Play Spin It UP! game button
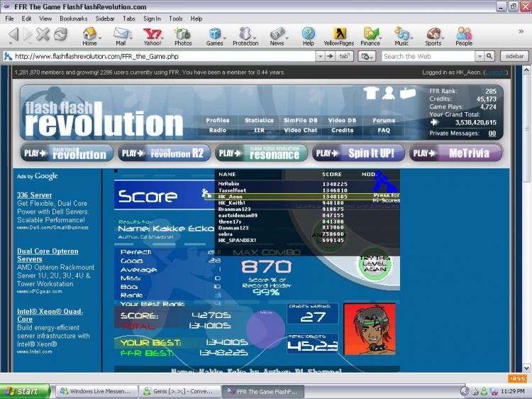The image size is (532, 399). (358, 153)
